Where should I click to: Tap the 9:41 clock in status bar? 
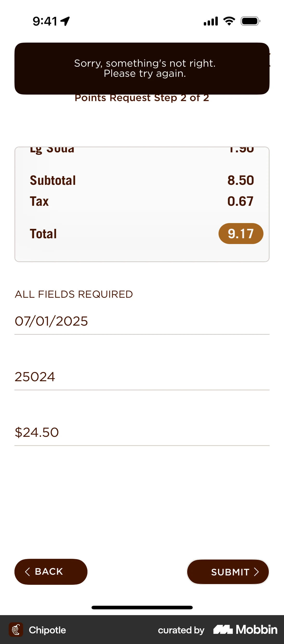[x=45, y=21]
